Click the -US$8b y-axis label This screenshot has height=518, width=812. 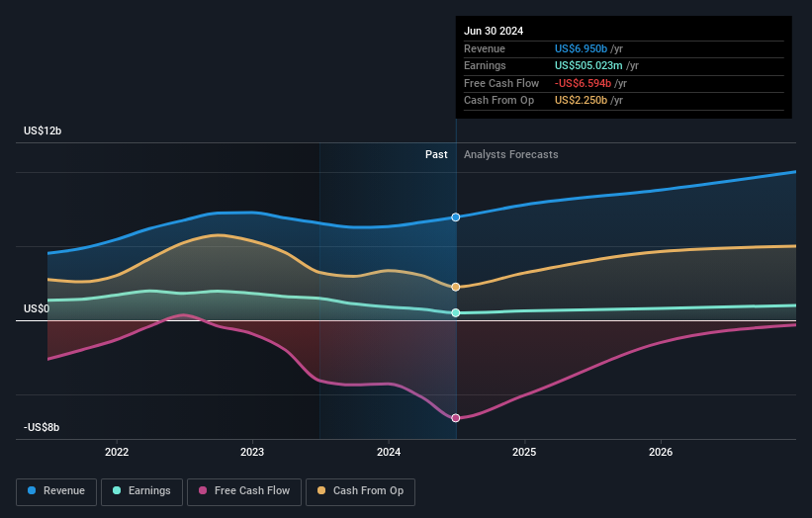42,427
